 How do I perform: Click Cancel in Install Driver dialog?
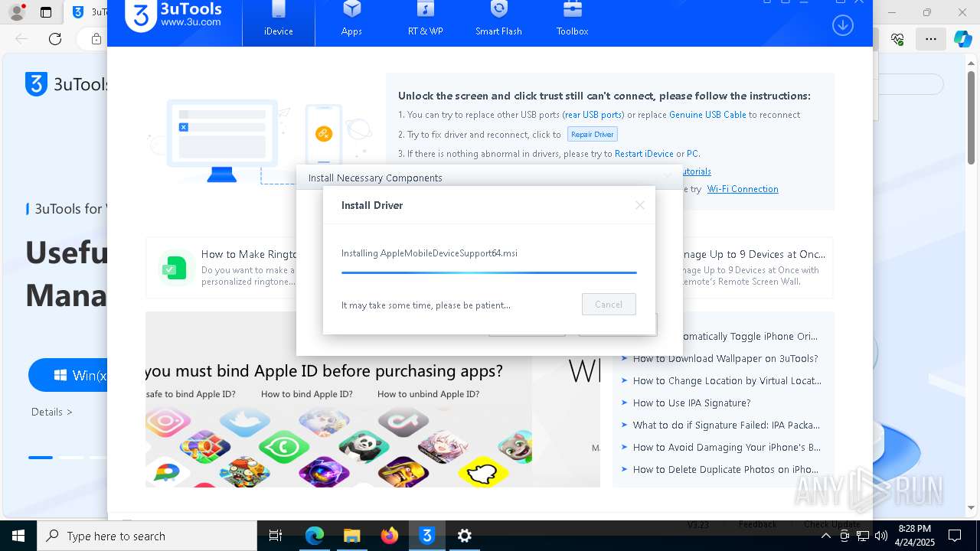(x=609, y=305)
